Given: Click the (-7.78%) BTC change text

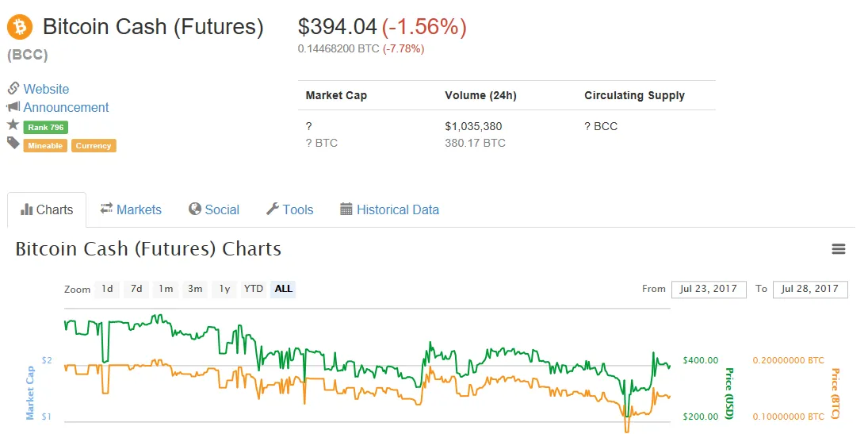Looking at the screenshot, I should pos(403,48).
